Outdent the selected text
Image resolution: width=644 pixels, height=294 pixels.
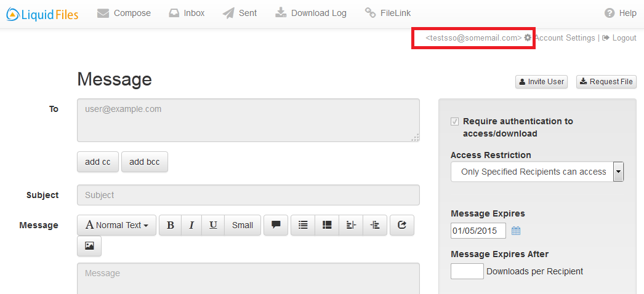pyautogui.click(x=351, y=225)
